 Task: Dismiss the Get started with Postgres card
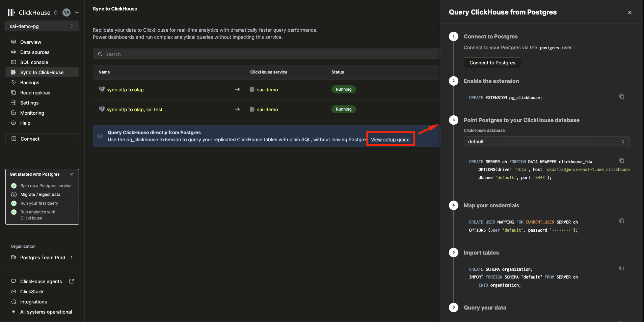tap(72, 174)
